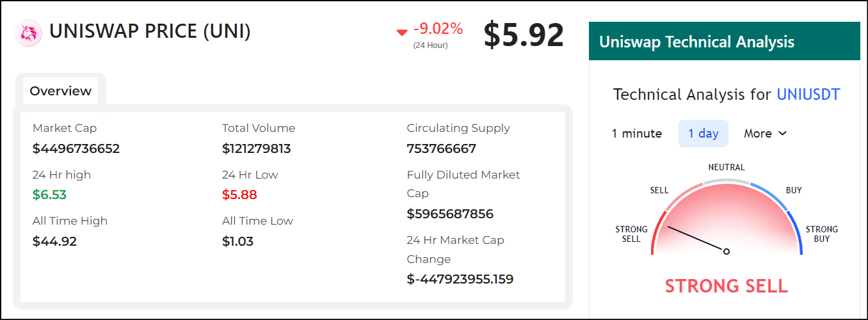Click the gauge needle pivot circle

tap(727, 252)
